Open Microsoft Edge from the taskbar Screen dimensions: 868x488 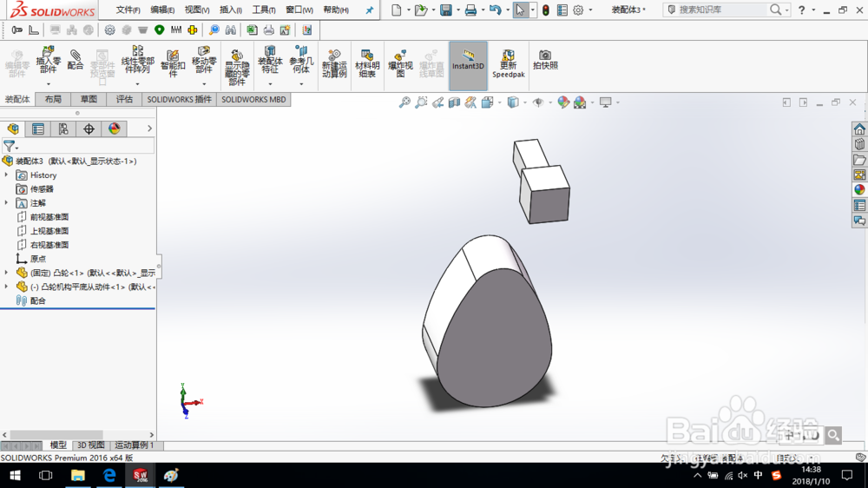109,475
